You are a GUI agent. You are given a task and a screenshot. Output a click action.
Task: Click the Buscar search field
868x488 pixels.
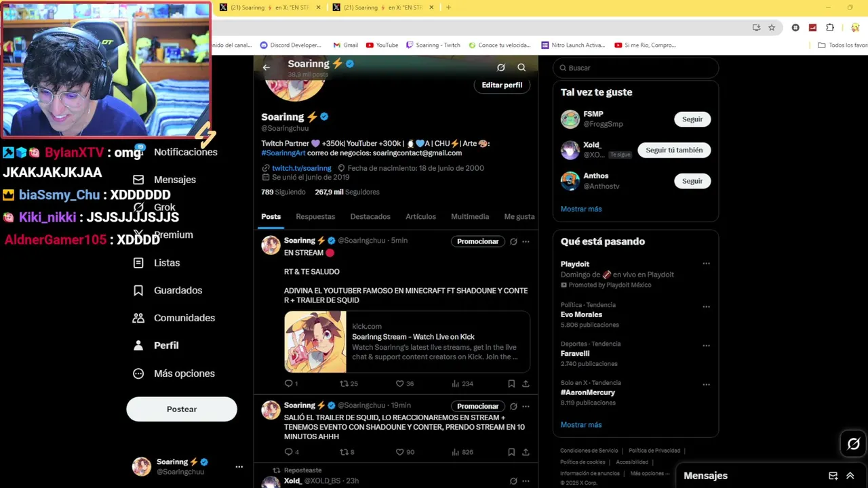coord(635,68)
